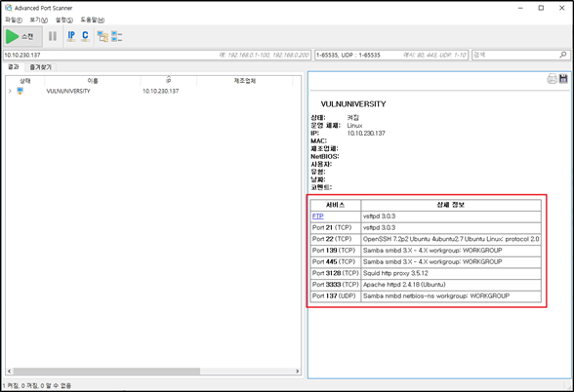Viewport: 574px width, 392px height.
Task: Click the horizontal scrollbar right arrow
Action: tap(297, 372)
